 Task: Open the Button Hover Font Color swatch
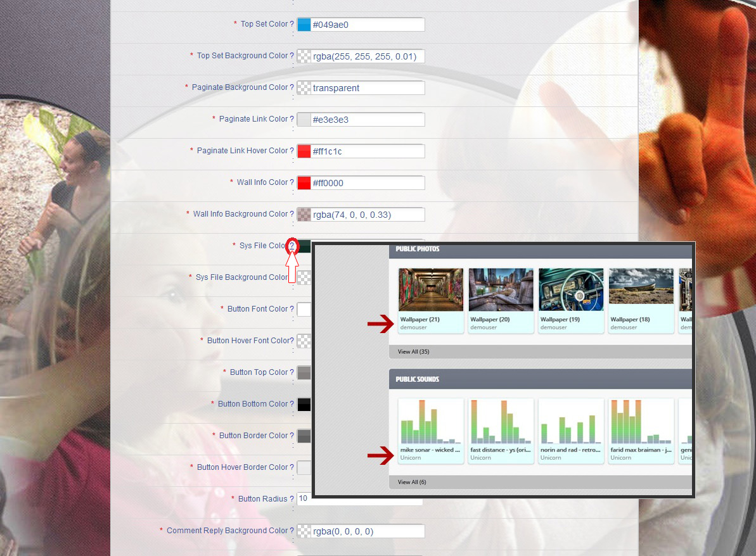point(304,341)
